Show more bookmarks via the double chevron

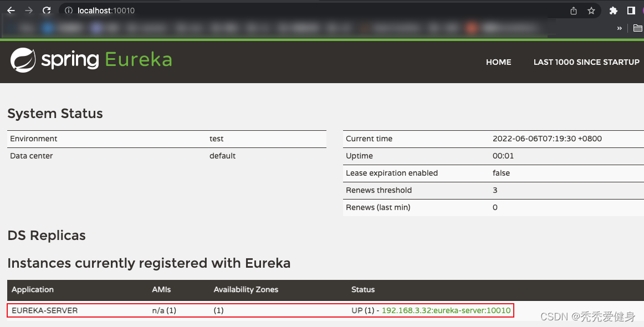click(x=620, y=28)
